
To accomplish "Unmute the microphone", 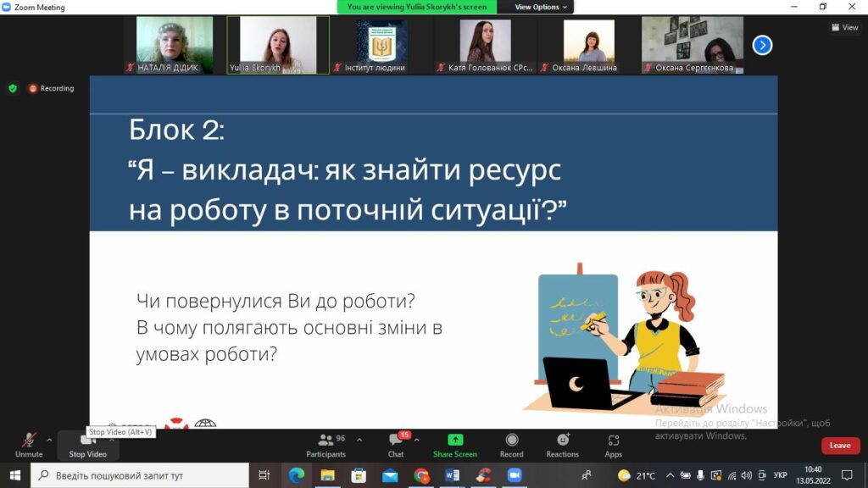I will [x=28, y=443].
